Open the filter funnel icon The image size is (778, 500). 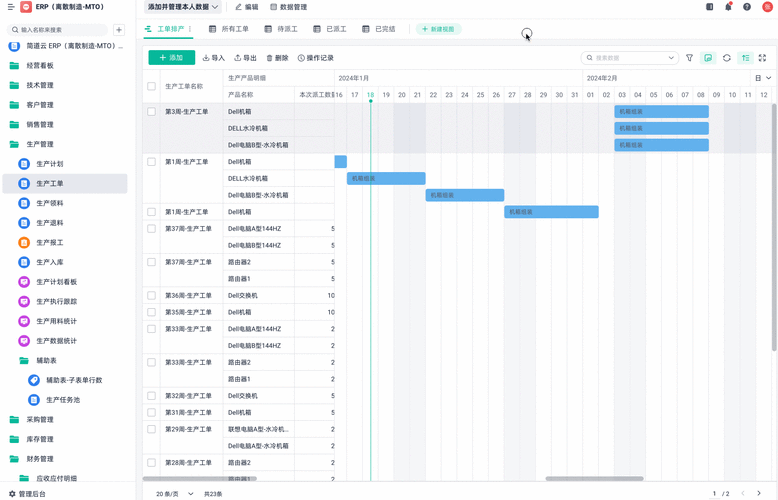click(x=689, y=58)
